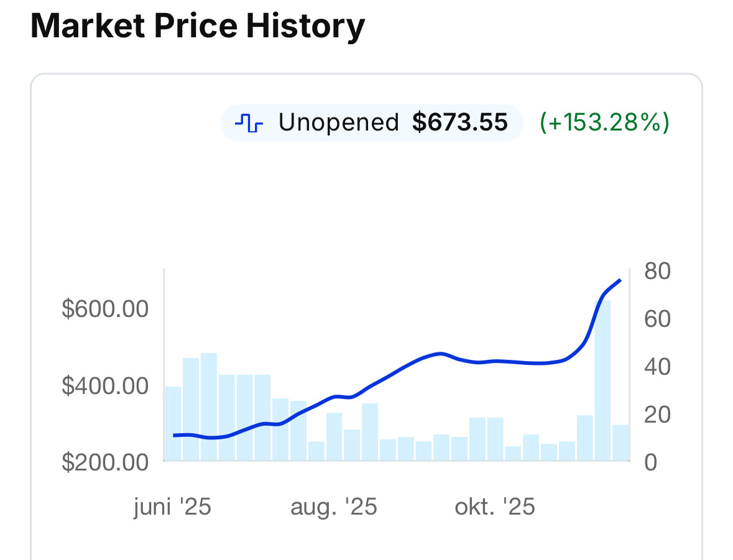Click the $600.00 price axis label

(x=105, y=309)
